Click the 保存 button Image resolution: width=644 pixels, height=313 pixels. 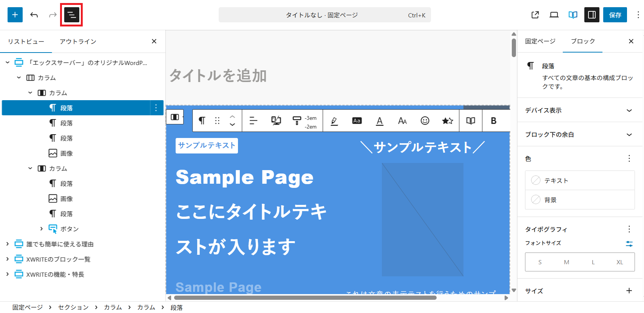click(615, 15)
